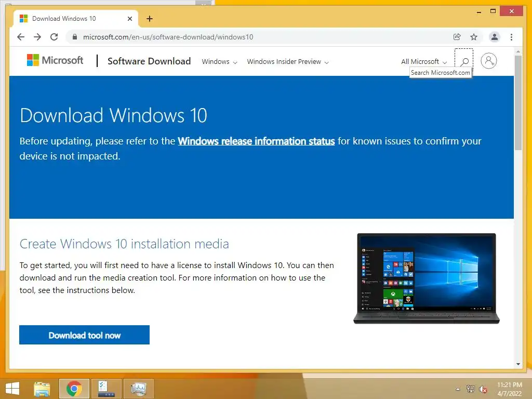
Task: Open the Chrome profile avatar
Action: 495,37
